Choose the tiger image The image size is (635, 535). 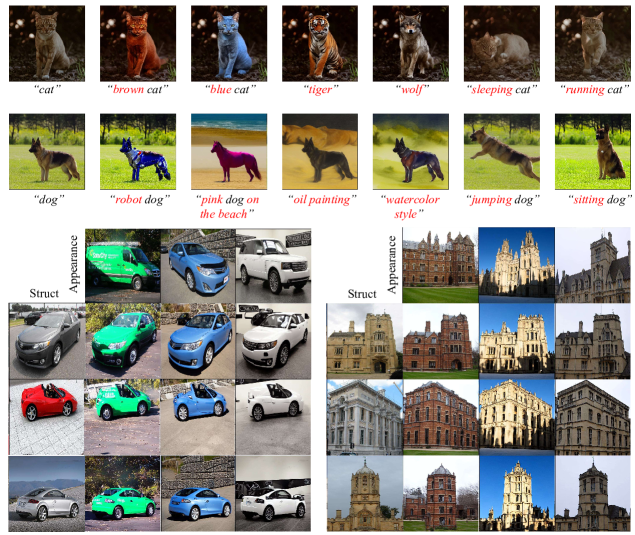(320, 43)
